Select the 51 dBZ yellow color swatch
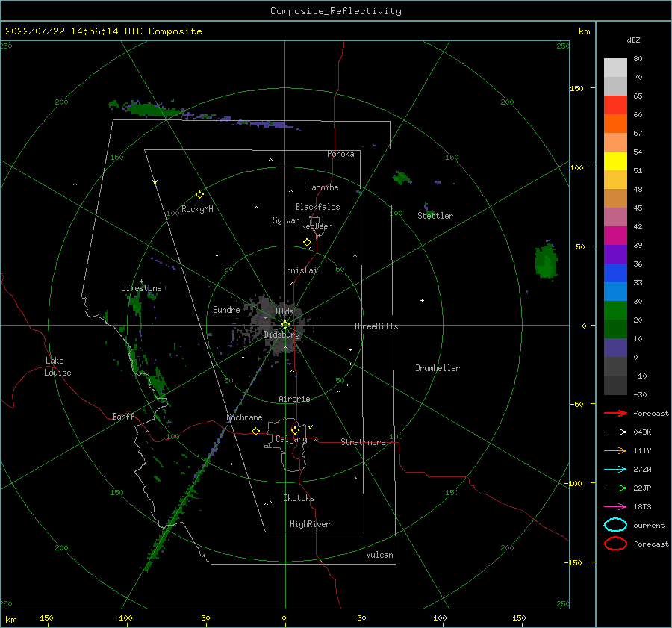The height and width of the screenshot is (628, 672). (x=615, y=161)
